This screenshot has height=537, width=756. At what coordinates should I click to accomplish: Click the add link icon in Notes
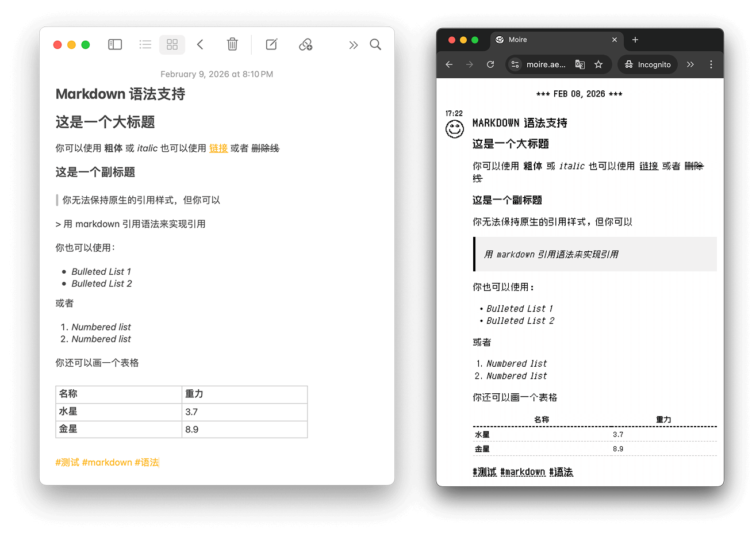(305, 44)
